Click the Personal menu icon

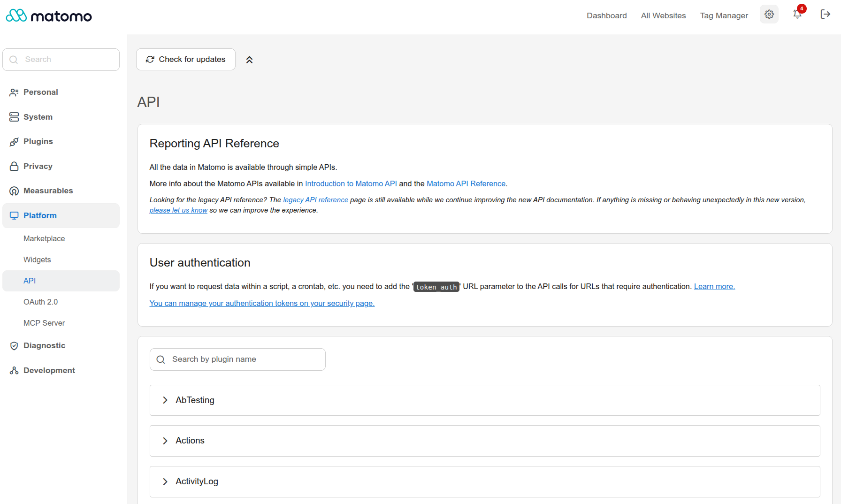click(x=14, y=92)
